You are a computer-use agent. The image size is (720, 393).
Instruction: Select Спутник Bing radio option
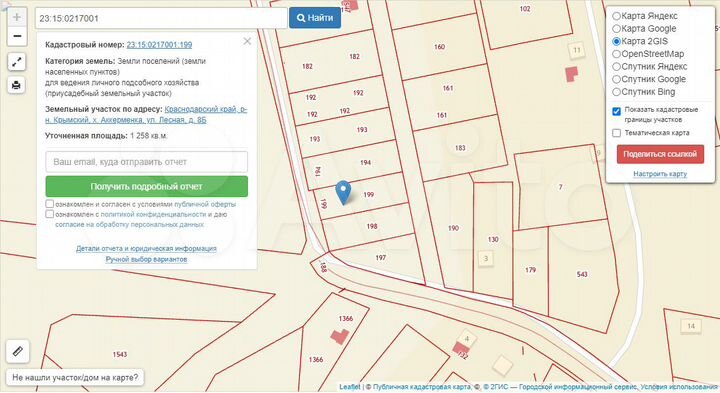616,92
